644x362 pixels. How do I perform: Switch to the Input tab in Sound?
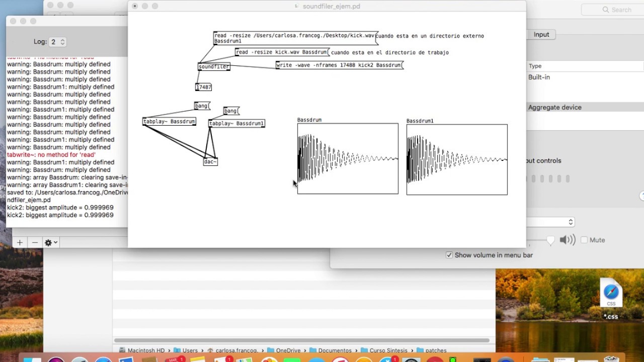point(541,35)
